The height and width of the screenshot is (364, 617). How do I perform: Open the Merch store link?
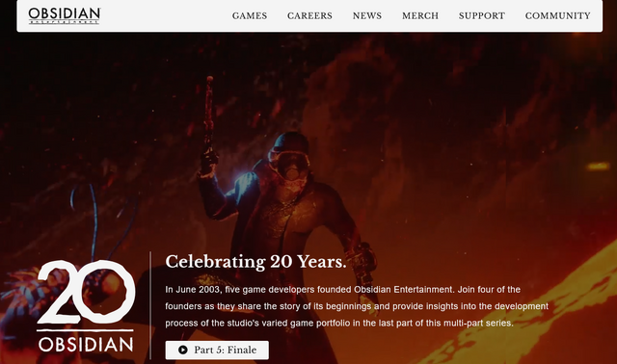point(420,15)
